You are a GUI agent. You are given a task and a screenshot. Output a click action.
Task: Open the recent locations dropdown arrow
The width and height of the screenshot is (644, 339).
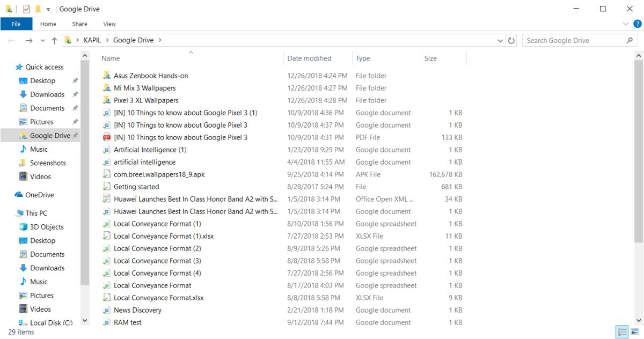pyautogui.click(x=42, y=41)
